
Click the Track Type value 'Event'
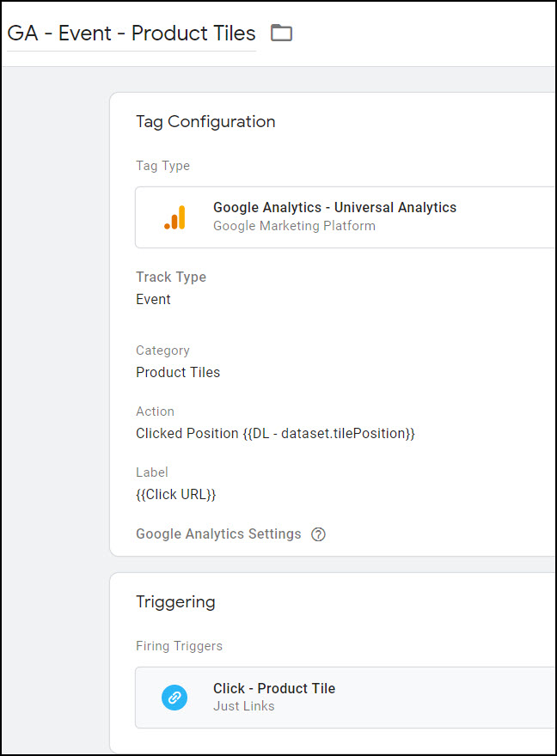(153, 300)
